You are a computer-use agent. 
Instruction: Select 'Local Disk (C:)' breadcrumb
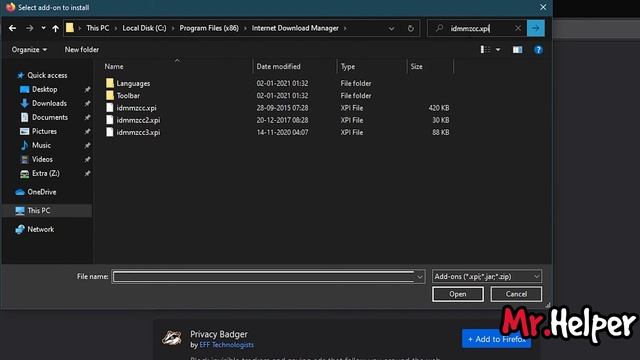coord(144,28)
